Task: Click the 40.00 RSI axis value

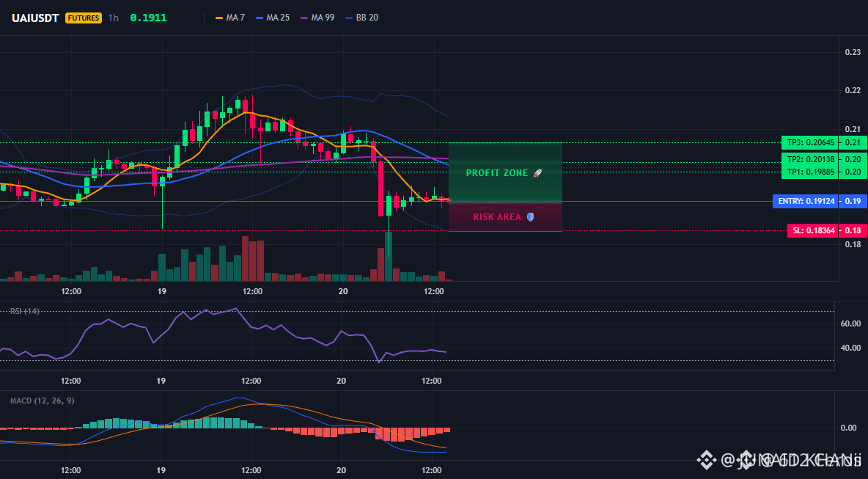Action: (x=850, y=348)
